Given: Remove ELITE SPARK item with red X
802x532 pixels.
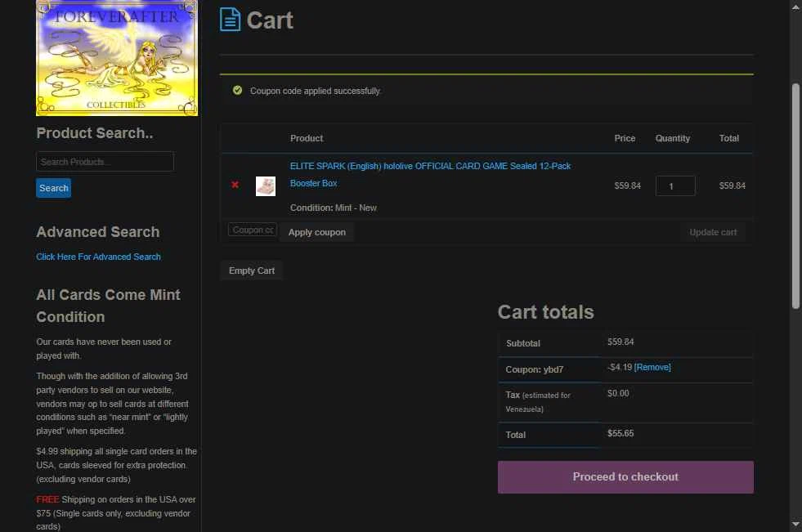Looking at the screenshot, I should tap(235, 185).
